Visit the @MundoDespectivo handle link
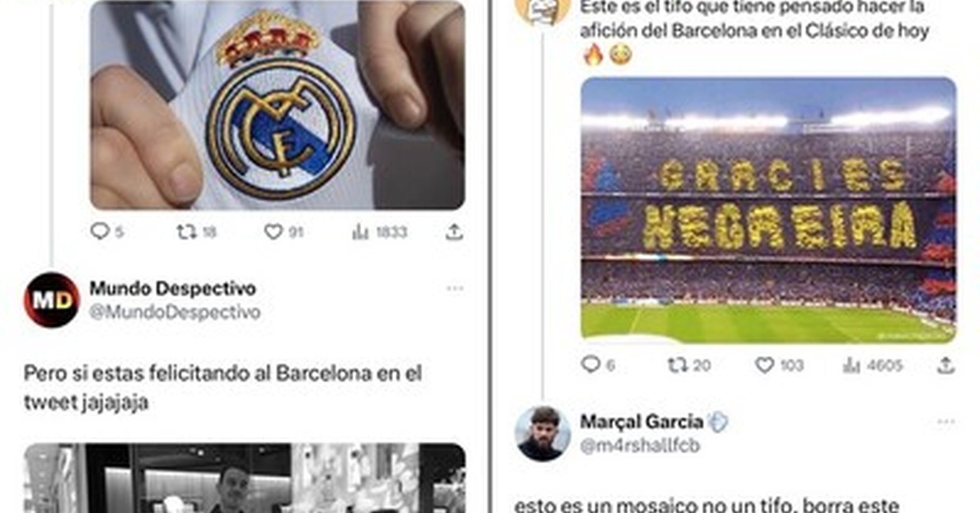Image resolution: width=980 pixels, height=513 pixels. tap(175, 312)
